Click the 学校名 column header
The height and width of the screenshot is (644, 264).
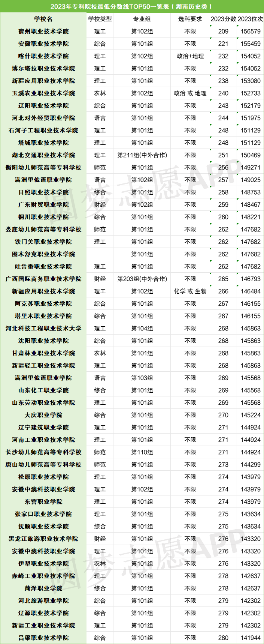click(43, 19)
